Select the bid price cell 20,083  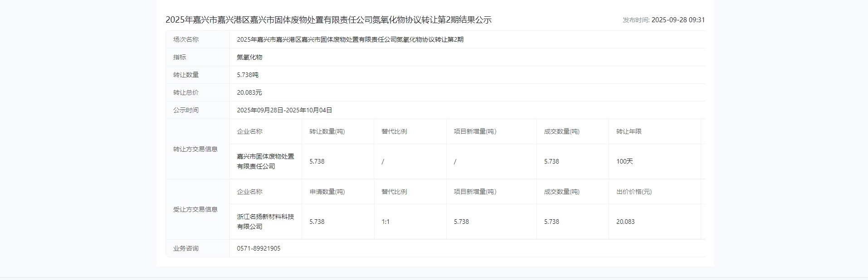[625, 222]
